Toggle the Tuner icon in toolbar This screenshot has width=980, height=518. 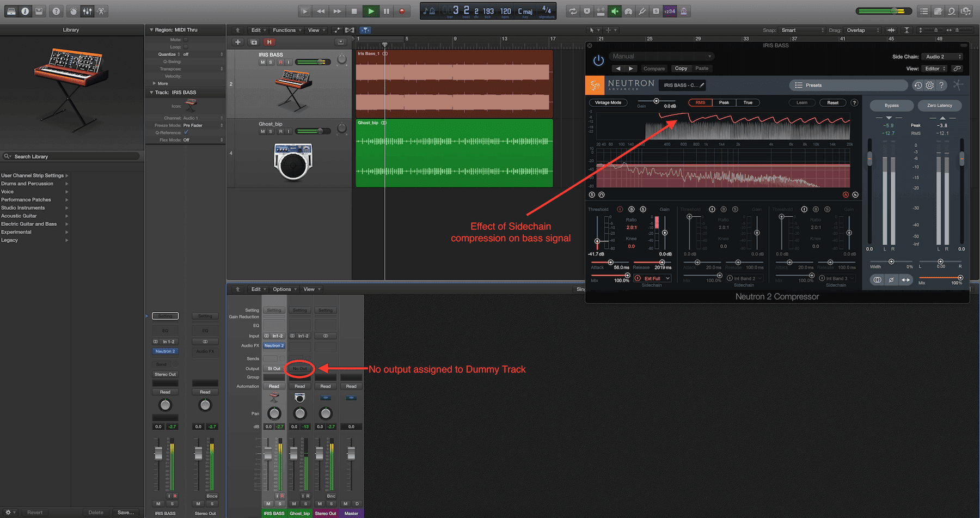coord(642,11)
